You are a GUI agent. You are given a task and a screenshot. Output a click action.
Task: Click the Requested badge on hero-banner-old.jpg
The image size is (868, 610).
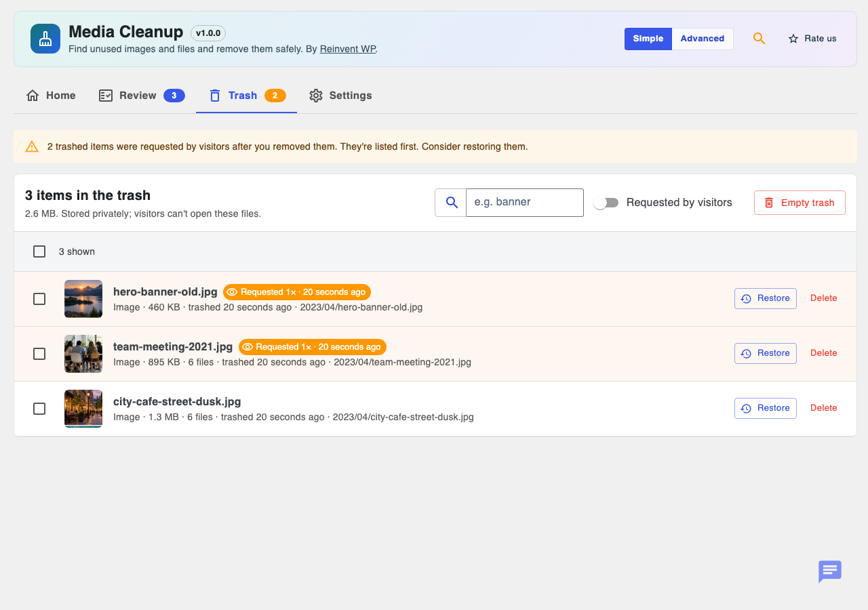pos(297,292)
